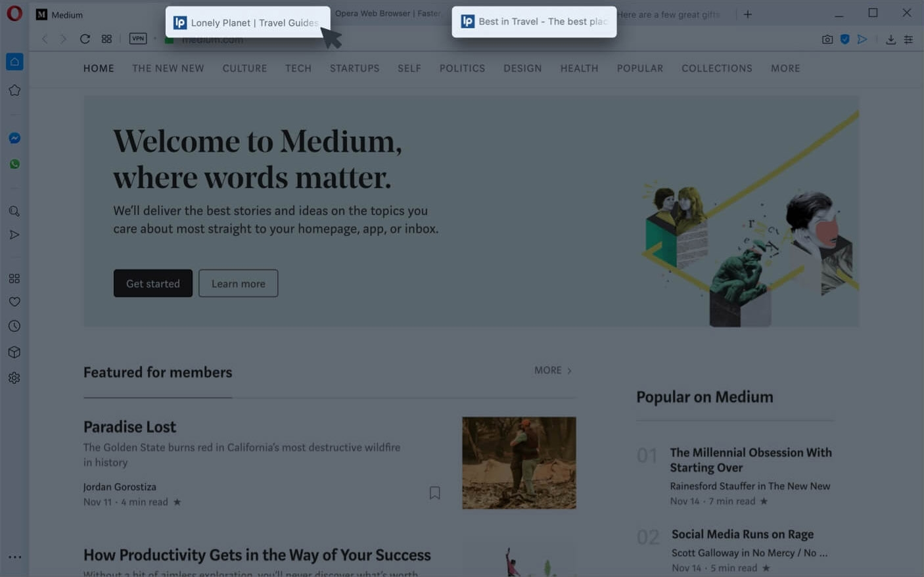Open Speed Dial grid in sidebar
Viewport: 924px width, 577px height.
click(x=14, y=279)
